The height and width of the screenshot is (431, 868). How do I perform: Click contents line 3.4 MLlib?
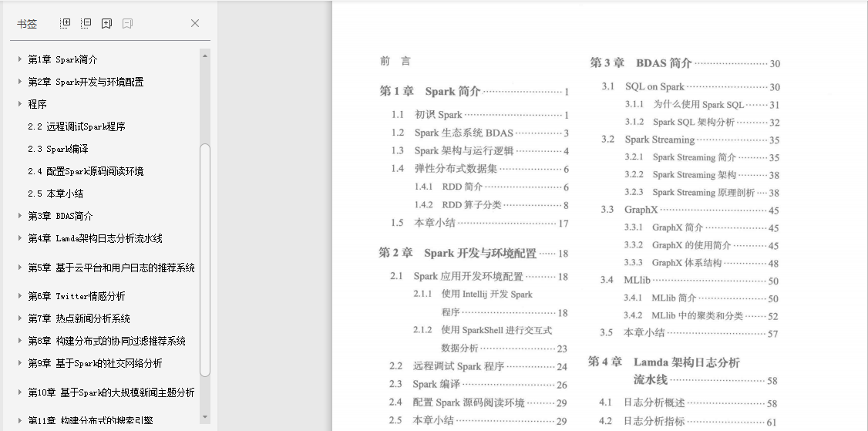point(689,281)
